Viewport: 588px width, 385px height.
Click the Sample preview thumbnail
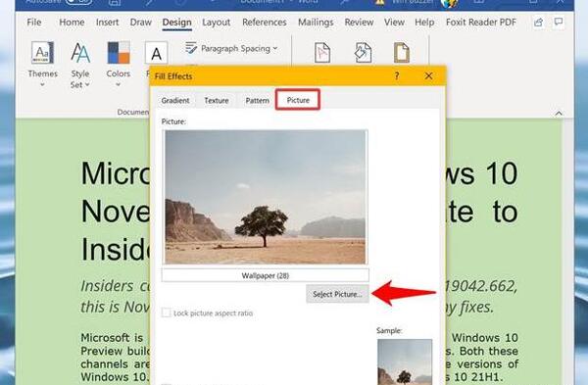[x=405, y=361]
